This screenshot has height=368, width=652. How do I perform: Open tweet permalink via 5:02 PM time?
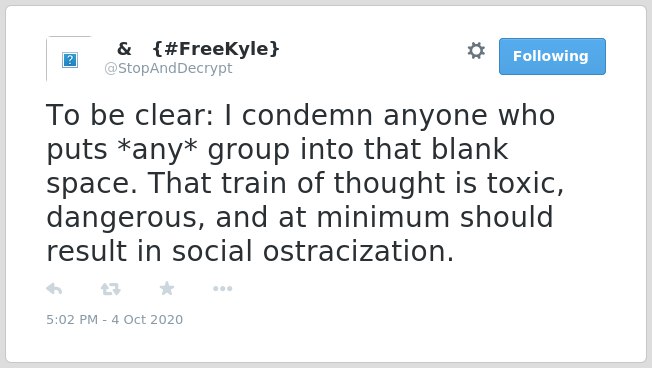(x=72, y=319)
